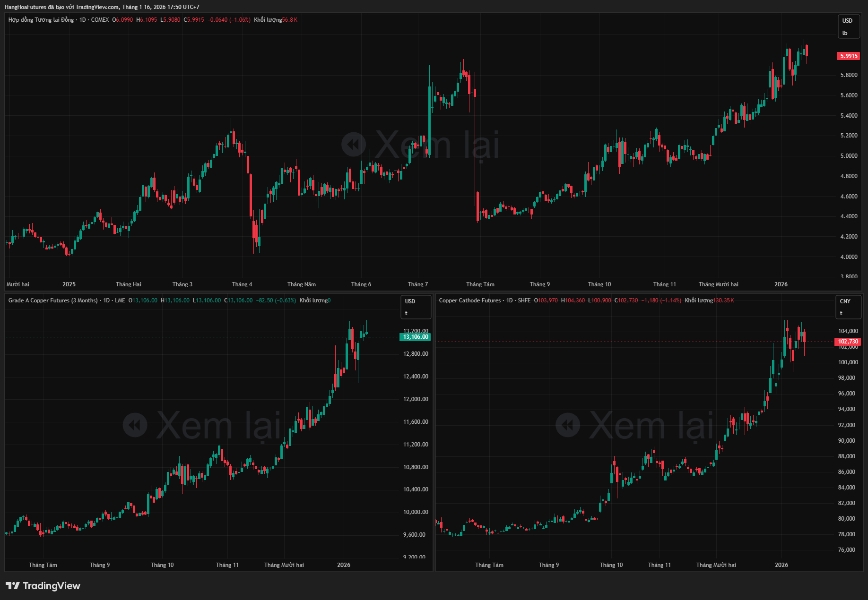The height and width of the screenshot is (600, 868).
Task: Click the rewind icon in the SHFE chart watermark
Action: point(568,425)
